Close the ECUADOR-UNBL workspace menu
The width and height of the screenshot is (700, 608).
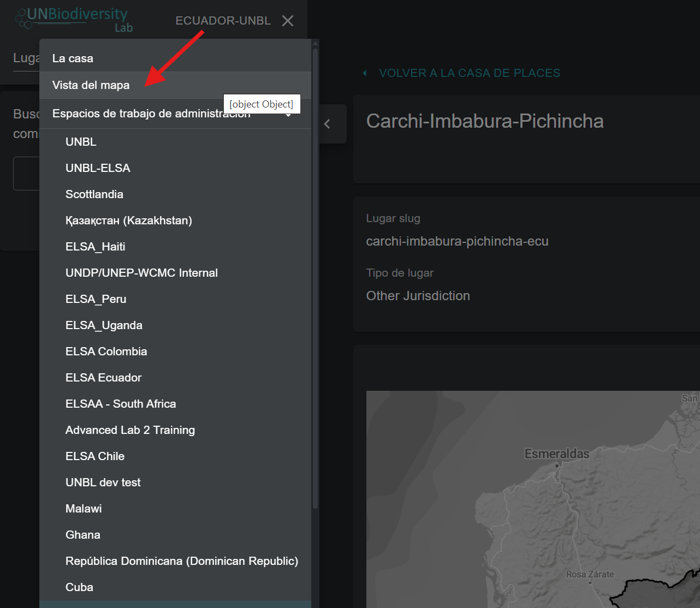288,21
